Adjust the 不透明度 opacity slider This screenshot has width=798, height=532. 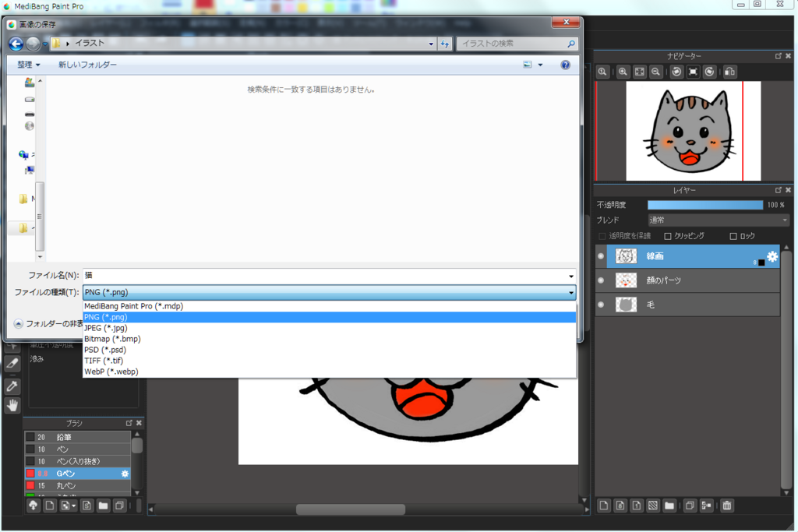704,205
